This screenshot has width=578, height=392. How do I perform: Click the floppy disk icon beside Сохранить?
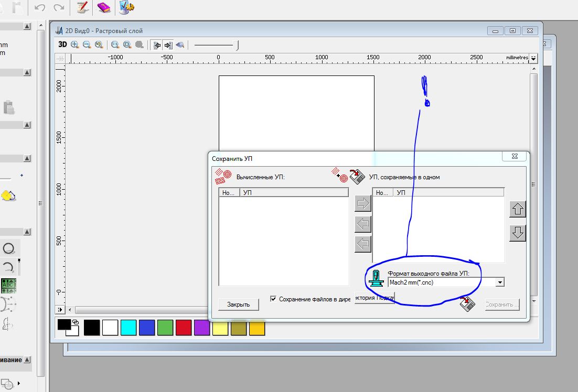(x=467, y=303)
